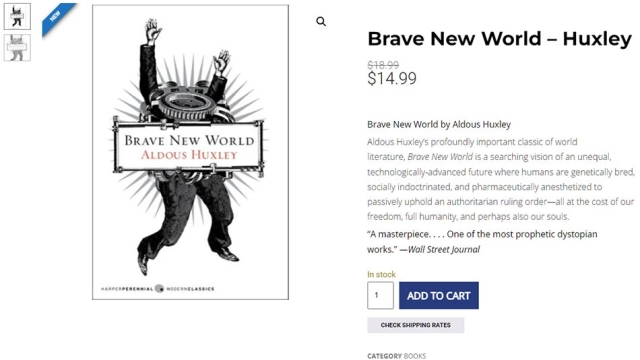
Task: Click the ADD TO CART button
Action: pyautogui.click(x=439, y=295)
